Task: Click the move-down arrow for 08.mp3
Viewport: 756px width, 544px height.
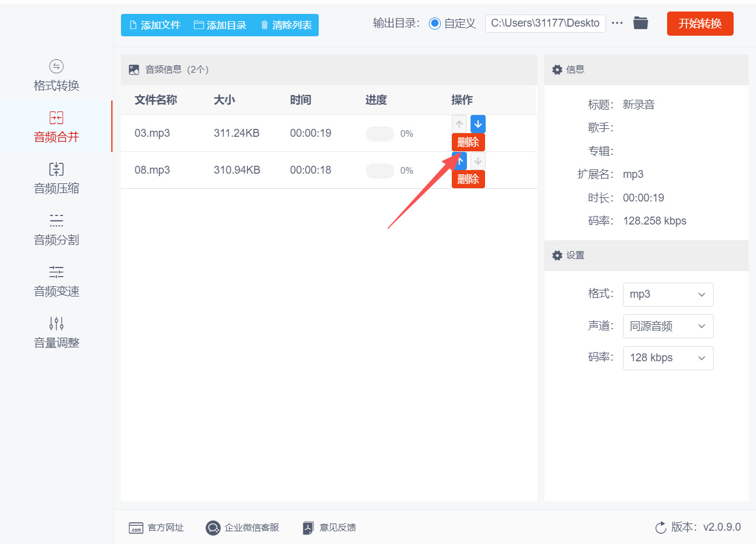Action: (x=478, y=161)
